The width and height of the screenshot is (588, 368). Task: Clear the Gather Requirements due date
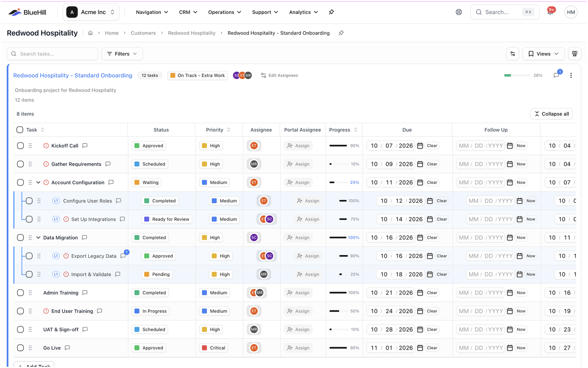click(x=432, y=164)
